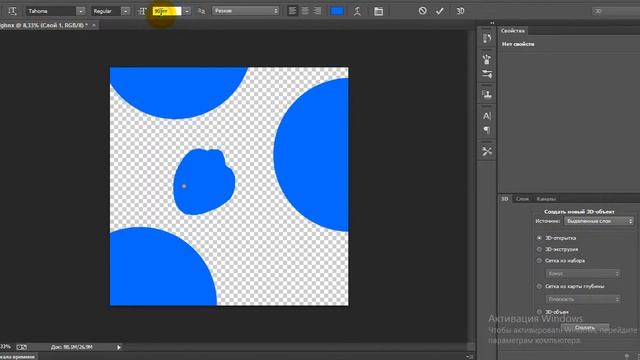Click the status bar preview icon

pos(22,347)
